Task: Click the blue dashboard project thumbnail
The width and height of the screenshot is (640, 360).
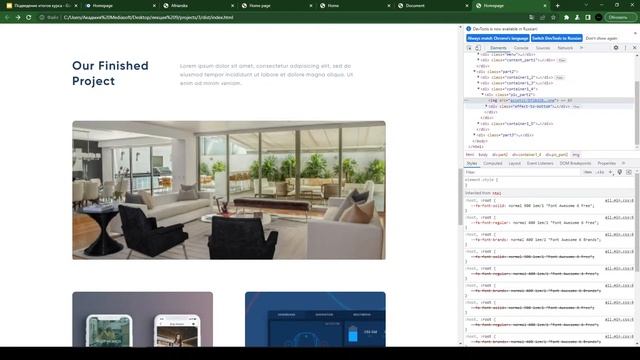Action: tap(315, 319)
